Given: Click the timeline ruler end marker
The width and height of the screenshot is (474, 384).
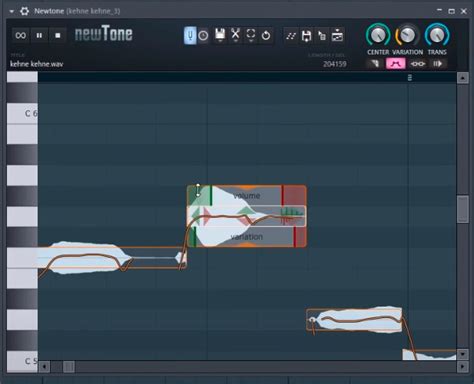Looking at the screenshot, I should pyautogui.click(x=410, y=78).
